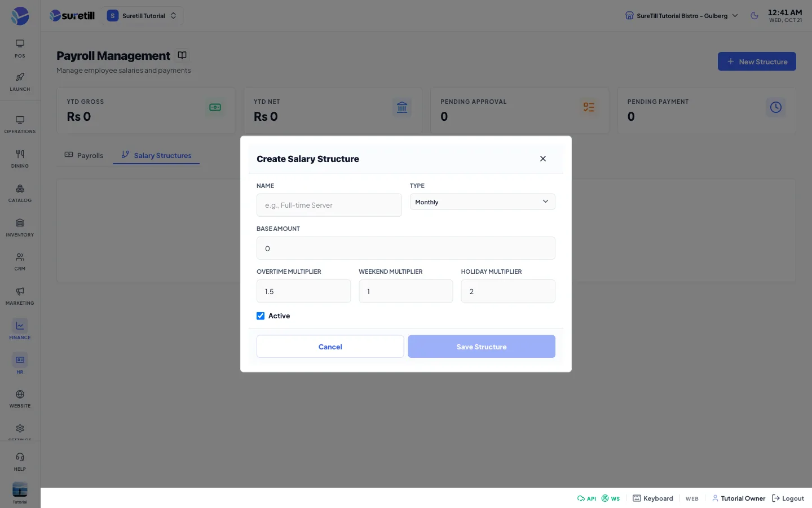Click the WS connection status indicator
This screenshot has width=812, height=508.
point(611,498)
